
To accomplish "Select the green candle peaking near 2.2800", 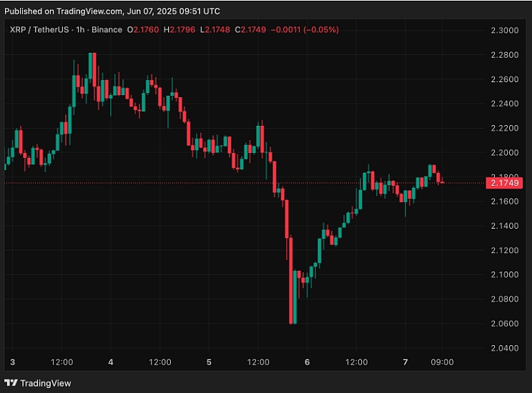I will 90,66.
